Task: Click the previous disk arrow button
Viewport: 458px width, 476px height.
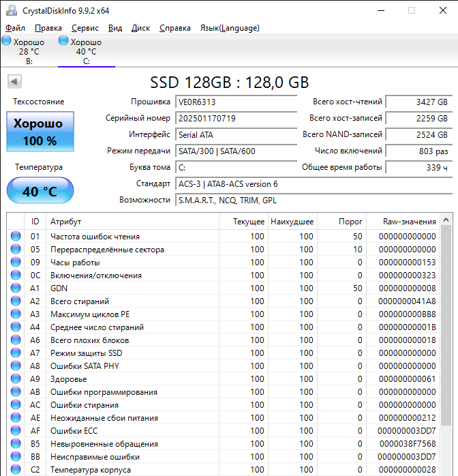Action: (14, 81)
